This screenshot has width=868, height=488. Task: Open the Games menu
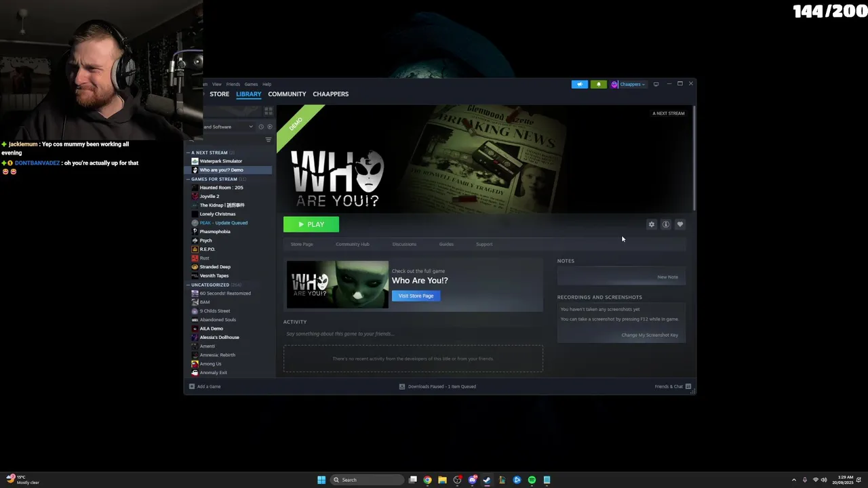click(x=251, y=84)
